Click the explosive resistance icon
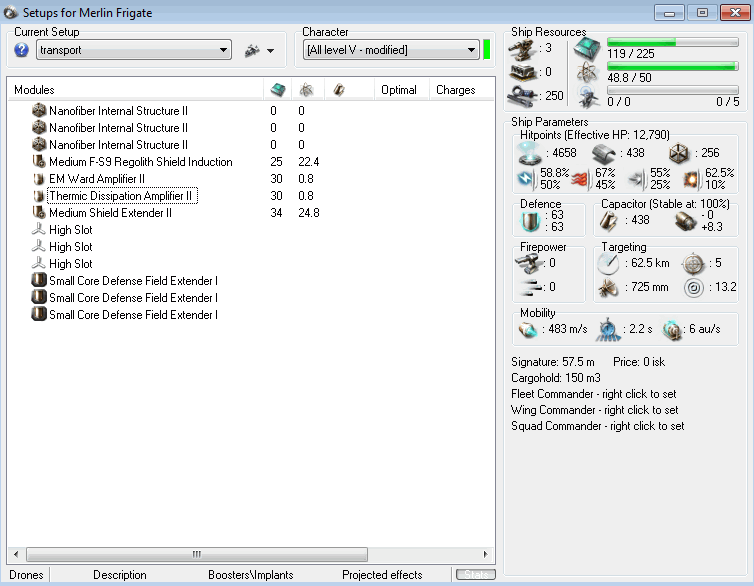This screenshot has width=754, height=586. pyautogui.click(x=693, y=179)
